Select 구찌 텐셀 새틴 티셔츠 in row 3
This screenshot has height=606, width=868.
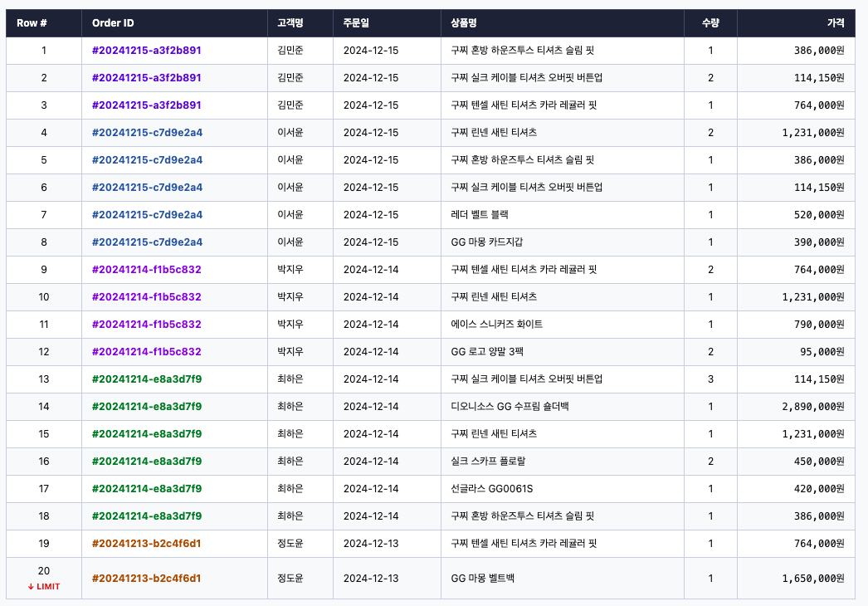524,105
